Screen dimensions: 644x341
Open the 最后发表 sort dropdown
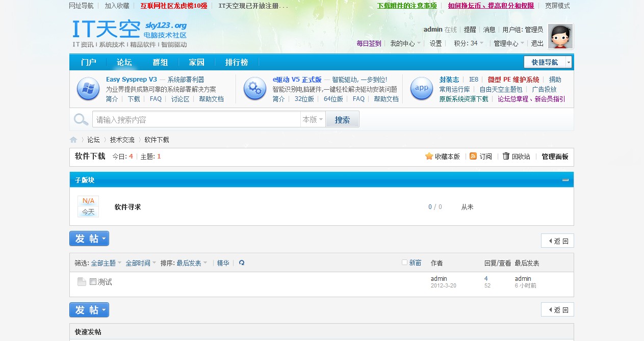(192, 263)
